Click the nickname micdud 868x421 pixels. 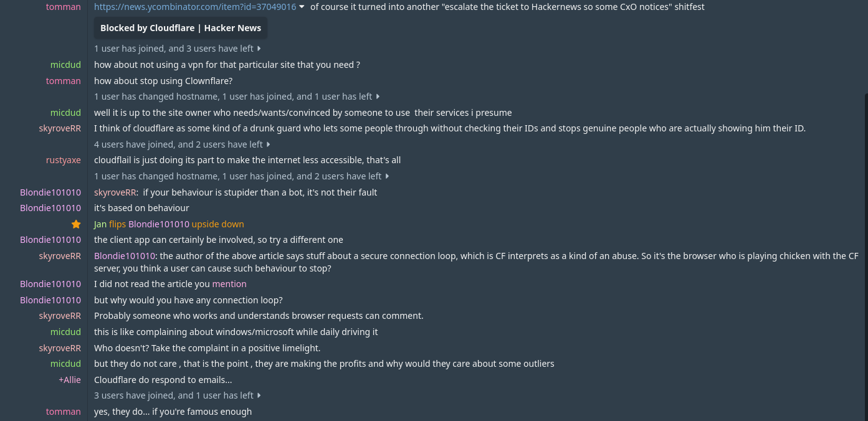65,64
